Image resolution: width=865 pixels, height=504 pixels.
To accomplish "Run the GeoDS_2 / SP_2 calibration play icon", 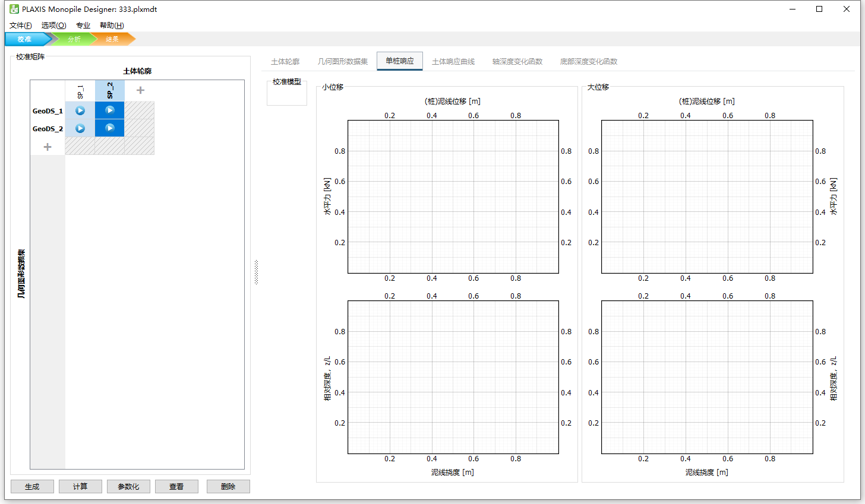I will (x=110, y=128).
